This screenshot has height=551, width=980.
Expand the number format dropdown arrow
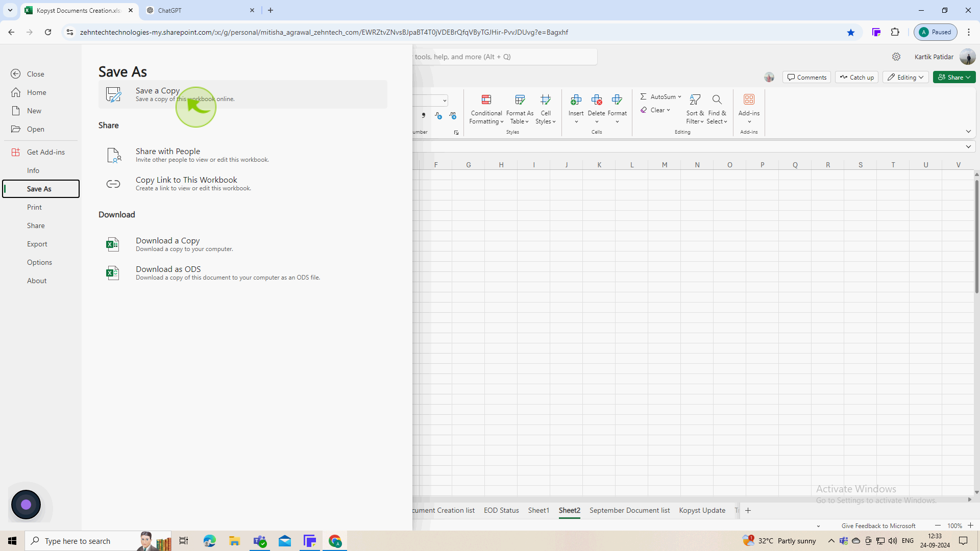click(x=445, y=101)
